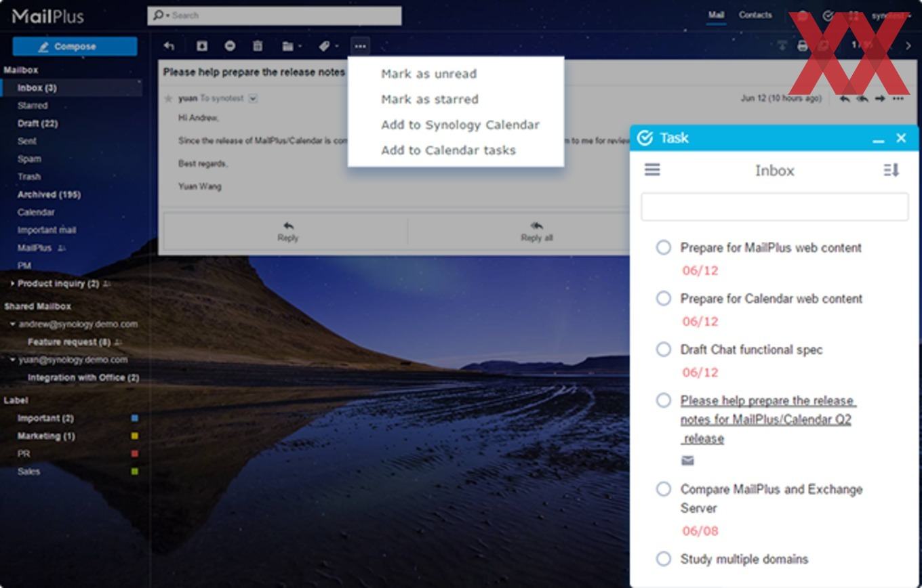Screen dimensions: 922x588
Task: Click the sort icon in the Task panel
Action: (891, 170)
